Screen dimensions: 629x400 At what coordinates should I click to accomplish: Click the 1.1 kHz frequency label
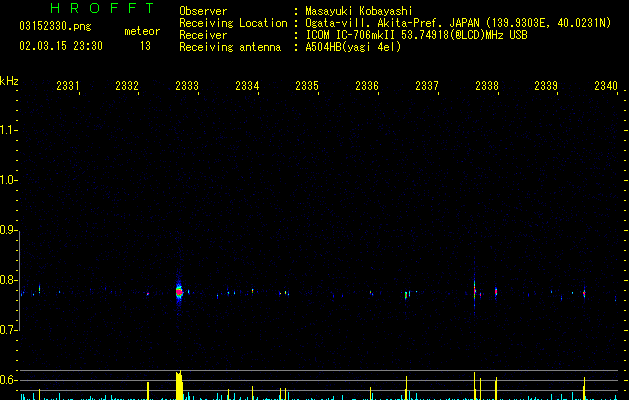(8, 130)
